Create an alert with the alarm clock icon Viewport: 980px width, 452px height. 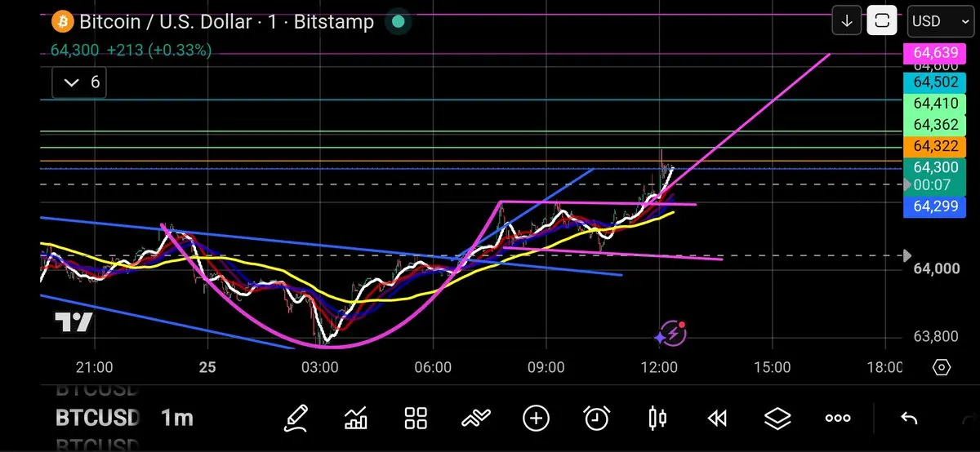click(597, 419)
